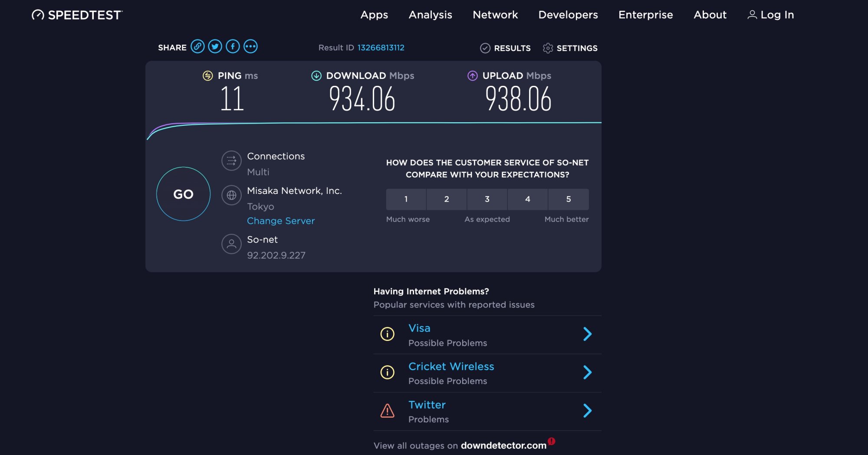Open the Cricket Wireless outage link
The height and width of the screenshot is (455, 868).
coord(451,367)
